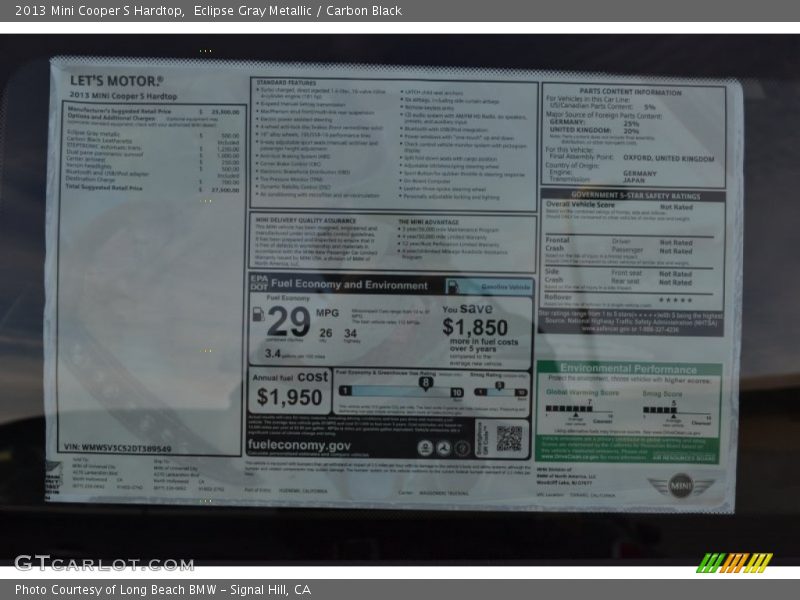Click 'Annual fuel cost' label
The image size is (800, 600).
click(x=290, y=377)
